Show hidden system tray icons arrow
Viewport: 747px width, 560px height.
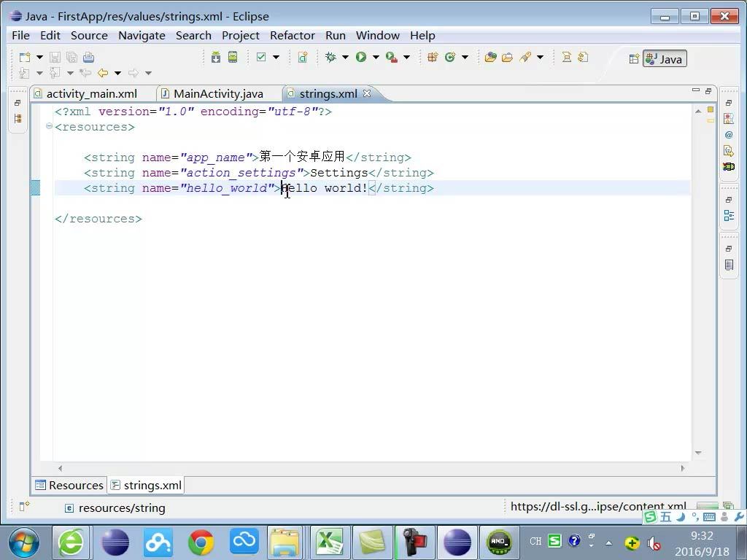point(609,542)
